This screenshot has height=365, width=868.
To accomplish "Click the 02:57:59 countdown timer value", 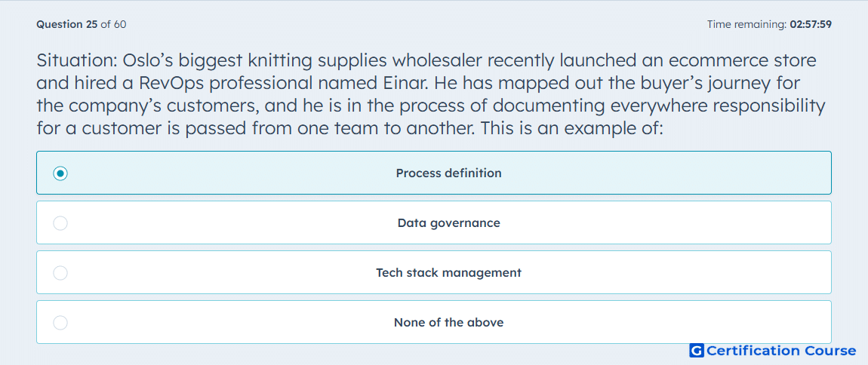I will (811, 24).
